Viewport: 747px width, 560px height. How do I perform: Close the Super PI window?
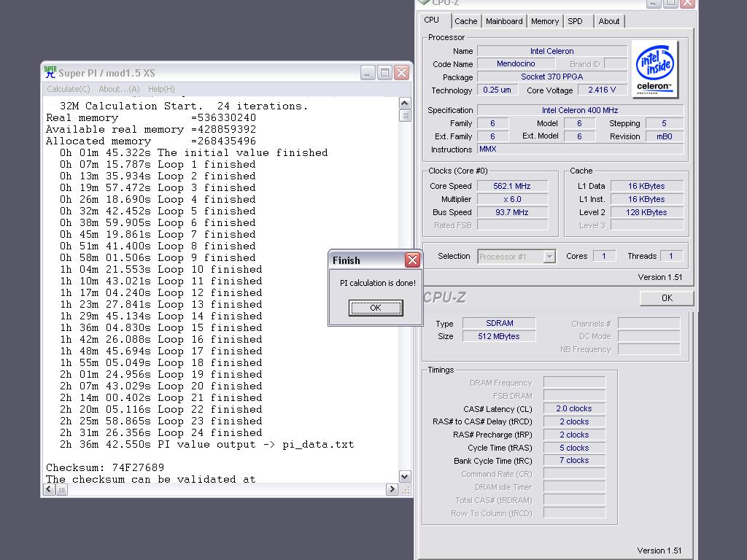[402, 73]
